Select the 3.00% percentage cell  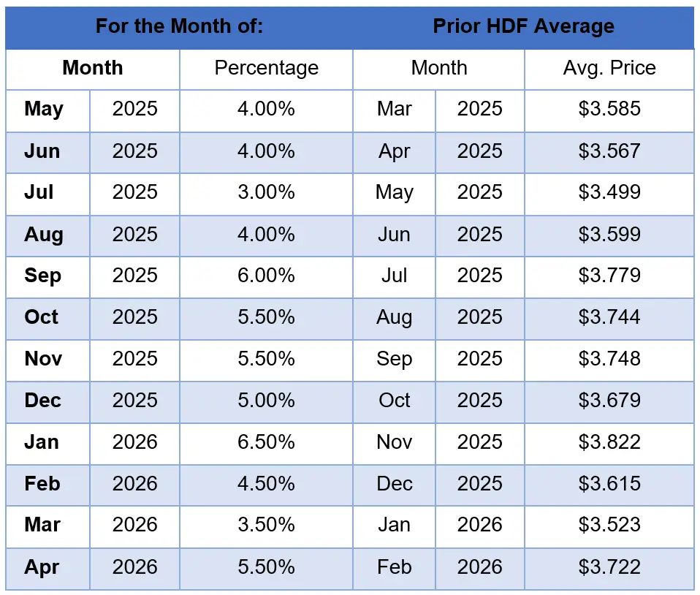click(266, 192)
